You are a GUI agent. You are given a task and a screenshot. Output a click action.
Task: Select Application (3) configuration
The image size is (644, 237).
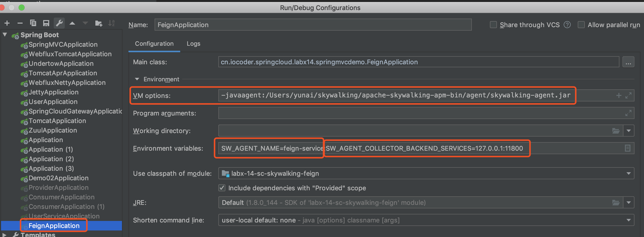pyautogui.click(x=51, y=168)
